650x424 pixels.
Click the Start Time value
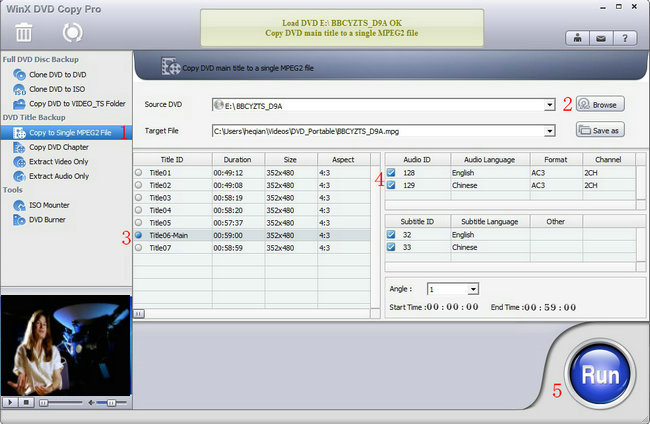coord(452,307)
